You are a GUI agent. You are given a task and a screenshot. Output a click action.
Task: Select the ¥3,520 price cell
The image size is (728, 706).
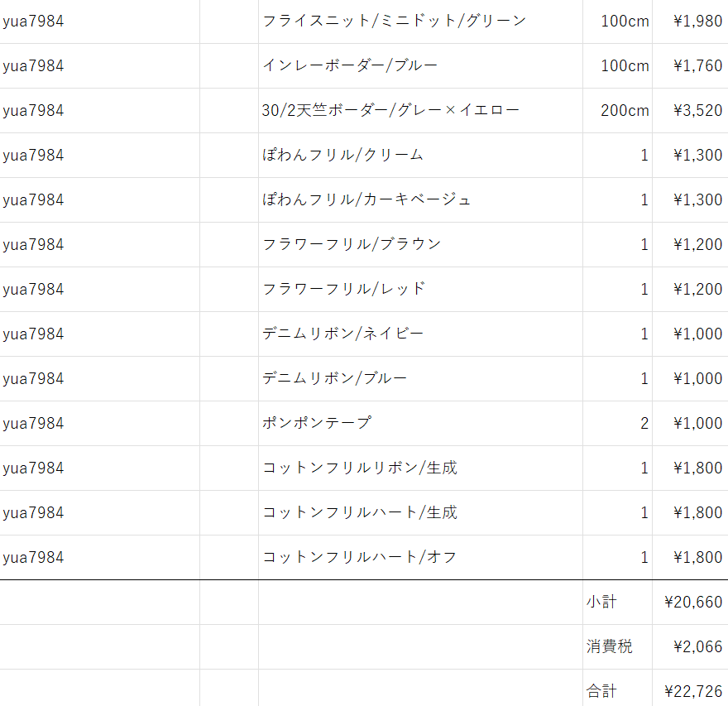[691, 111]
